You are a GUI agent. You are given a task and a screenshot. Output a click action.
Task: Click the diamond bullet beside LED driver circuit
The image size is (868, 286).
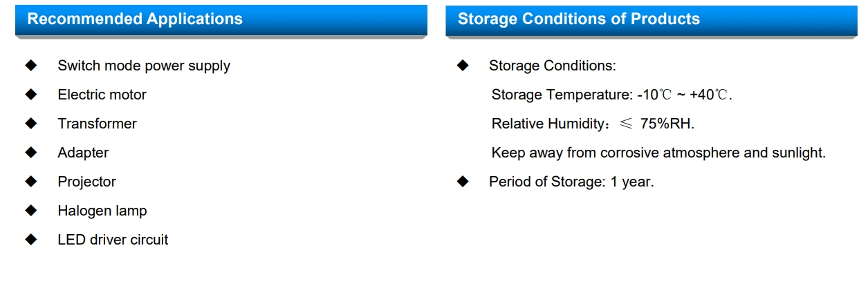click(31, 240)
